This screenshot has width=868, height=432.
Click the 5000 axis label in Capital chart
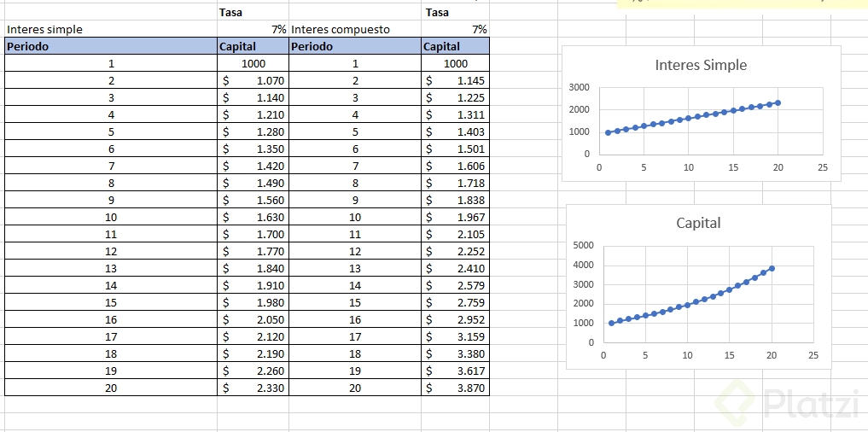[x=583, y=245]
